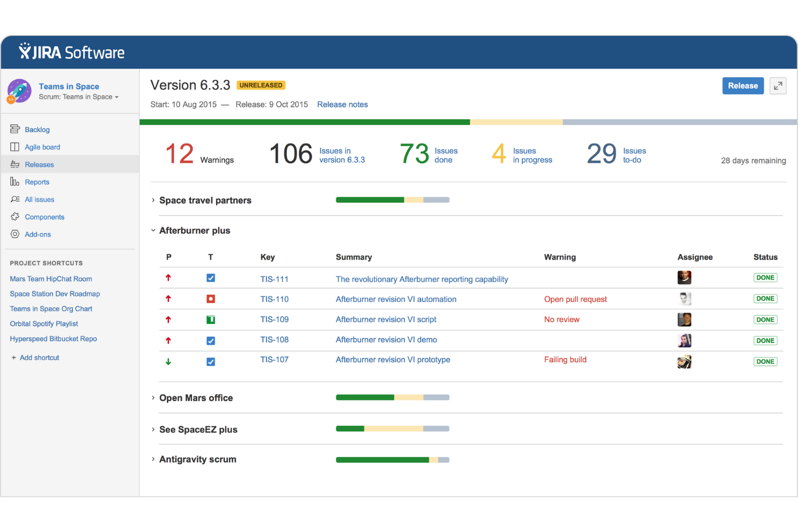798x532 pixels.
Task: Go to Agile board in sidebar
Action: (x=43, y=147)
